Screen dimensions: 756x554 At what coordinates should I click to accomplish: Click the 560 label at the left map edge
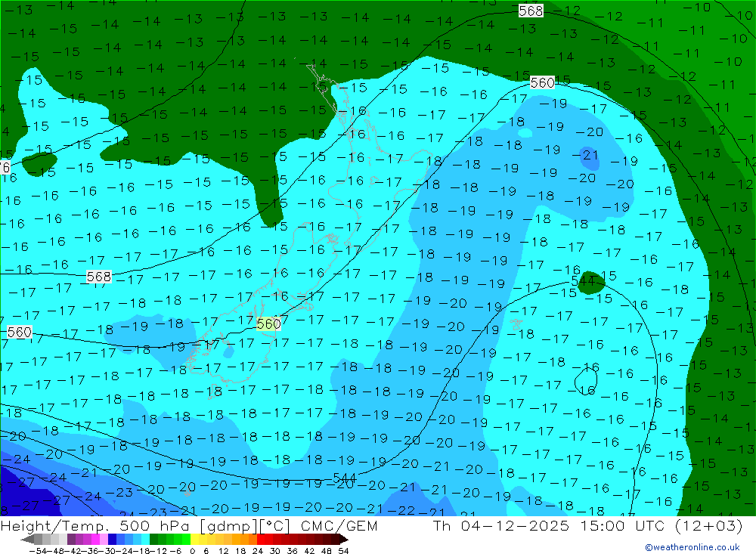tap(20, 332)
